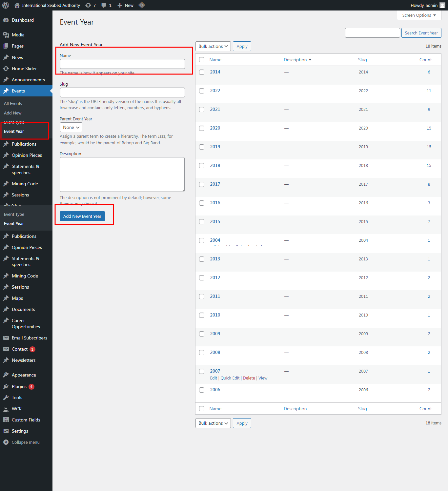Open the top Bulk actions dropdown

pyautogui.click(x=213, y=46)
